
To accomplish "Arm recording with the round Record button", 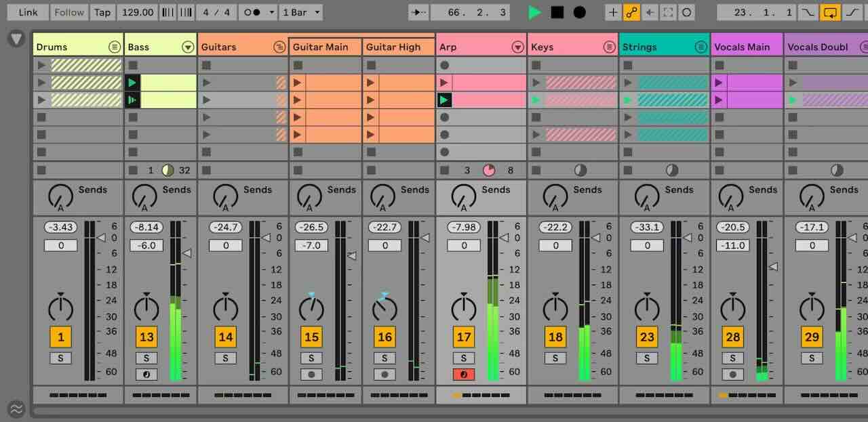I will (580, 12).
